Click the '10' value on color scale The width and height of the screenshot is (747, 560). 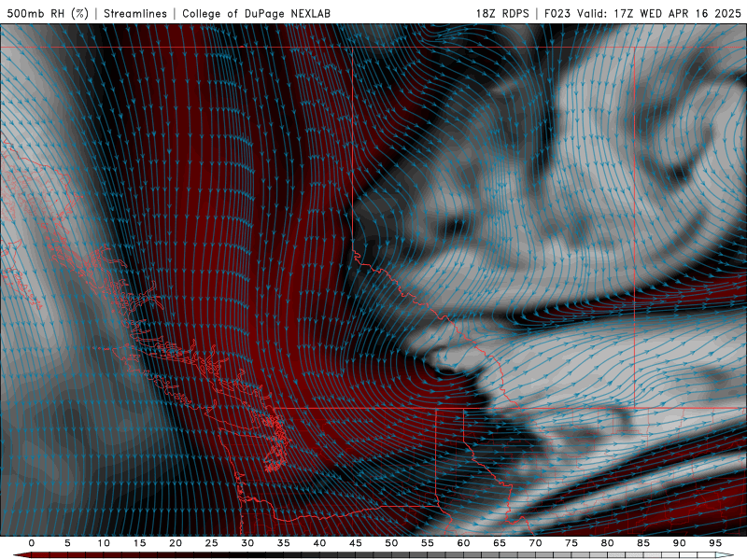coord(104,543)
